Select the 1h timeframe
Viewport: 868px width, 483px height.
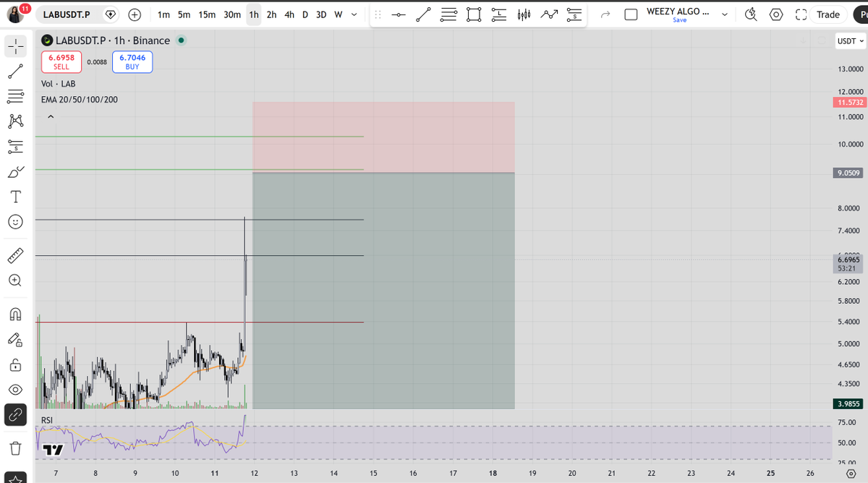coord(254,14)
